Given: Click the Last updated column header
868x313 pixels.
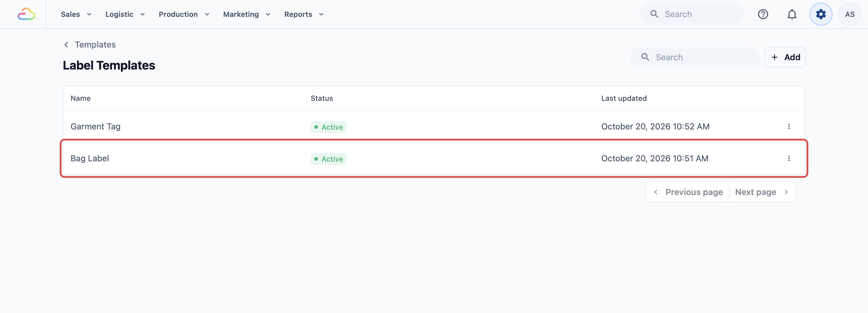Looking at the screenshot, I should pos(624,98).
